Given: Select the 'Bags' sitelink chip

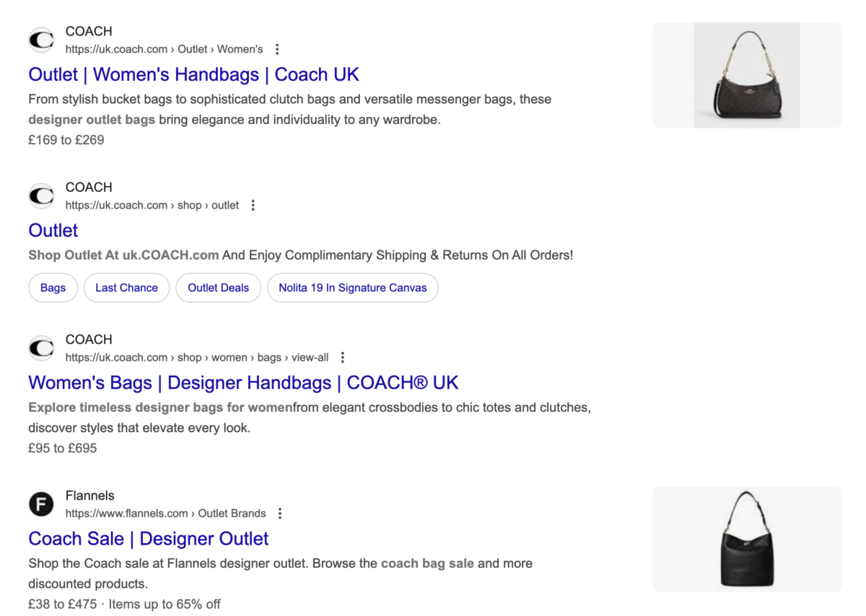Looking at the screenshot, I should click(53, 288).
